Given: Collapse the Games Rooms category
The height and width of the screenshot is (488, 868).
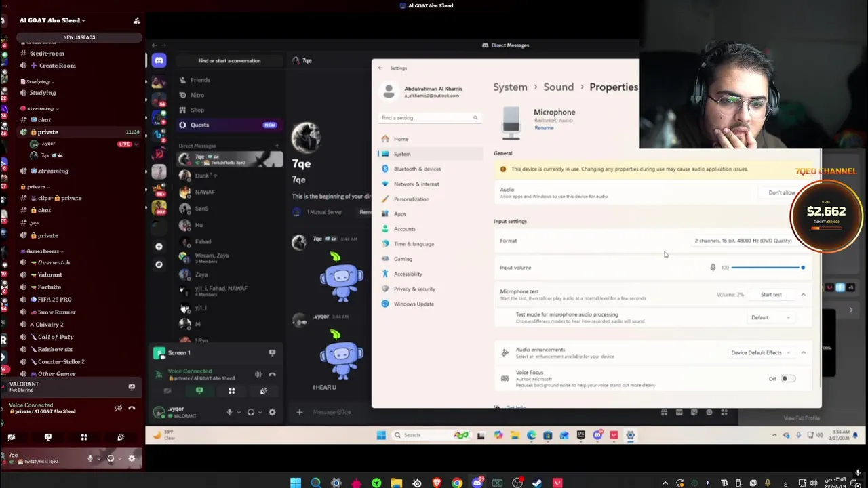Looking at the screenshot, I should pyautogui.click(x=43, y=251).
